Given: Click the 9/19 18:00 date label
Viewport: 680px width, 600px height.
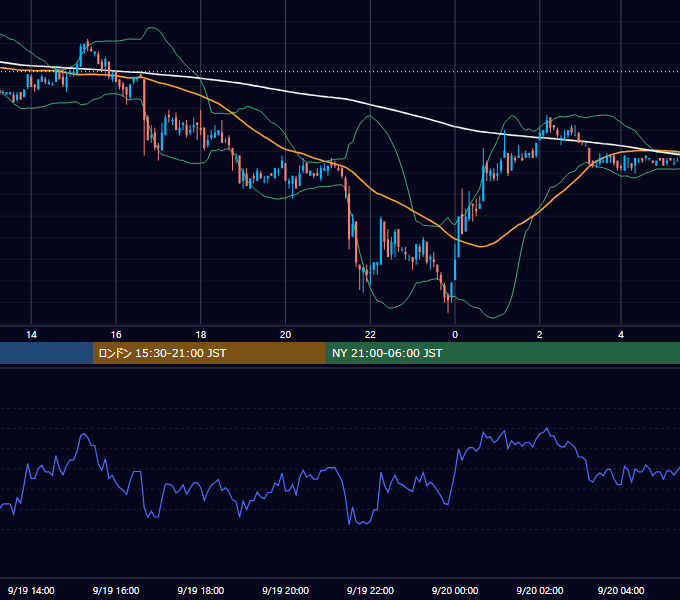Looking at the screenshot, I should (201, 590).
